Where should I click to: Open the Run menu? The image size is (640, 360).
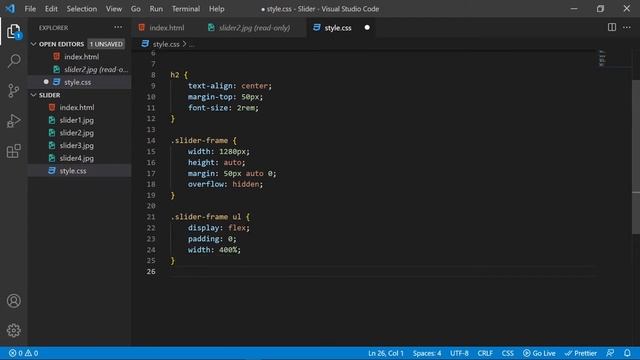click(156, 9)
